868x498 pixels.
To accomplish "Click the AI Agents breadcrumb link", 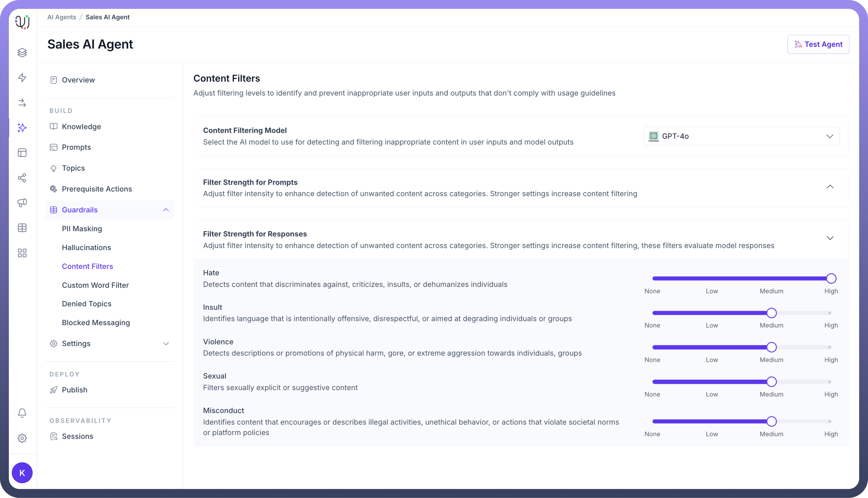I will coord(62,17).
